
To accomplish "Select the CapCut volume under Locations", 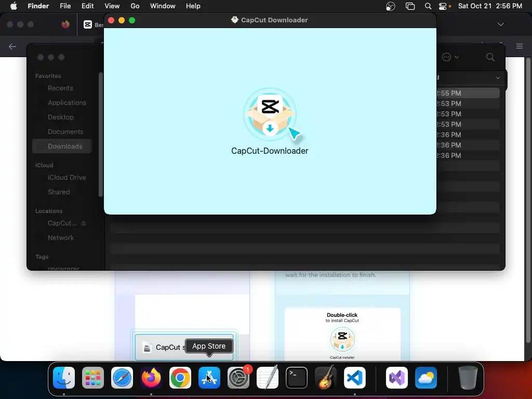I will 62,223.
